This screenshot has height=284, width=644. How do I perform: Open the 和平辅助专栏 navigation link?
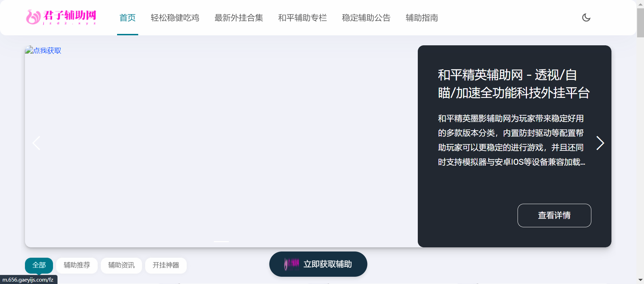[x=302, y=18]
